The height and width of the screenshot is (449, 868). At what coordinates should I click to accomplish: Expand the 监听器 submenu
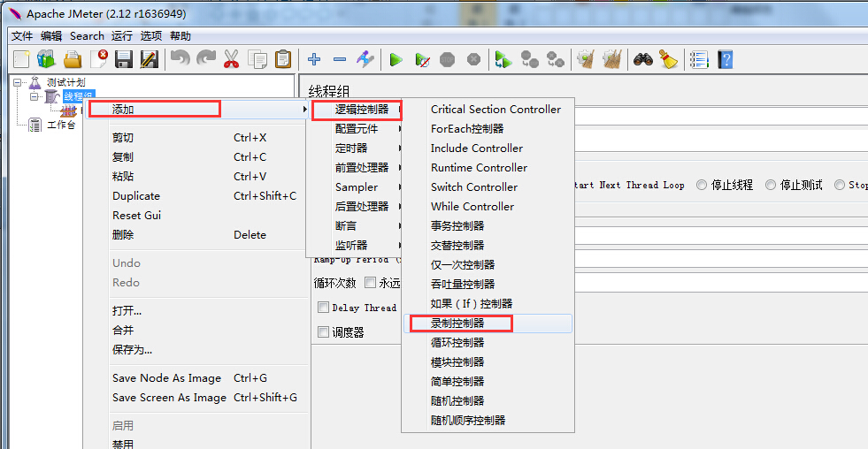351,246
